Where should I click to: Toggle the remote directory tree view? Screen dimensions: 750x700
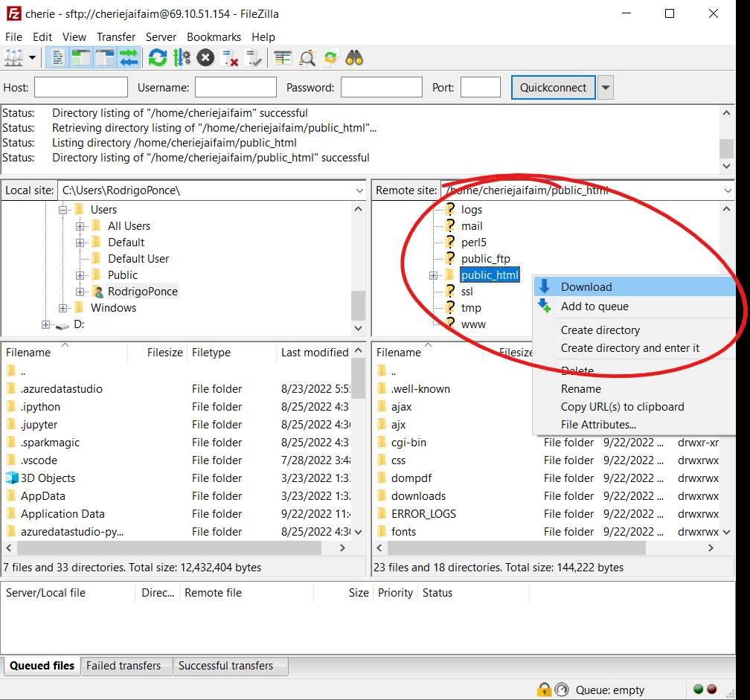[x=105, y=58]
